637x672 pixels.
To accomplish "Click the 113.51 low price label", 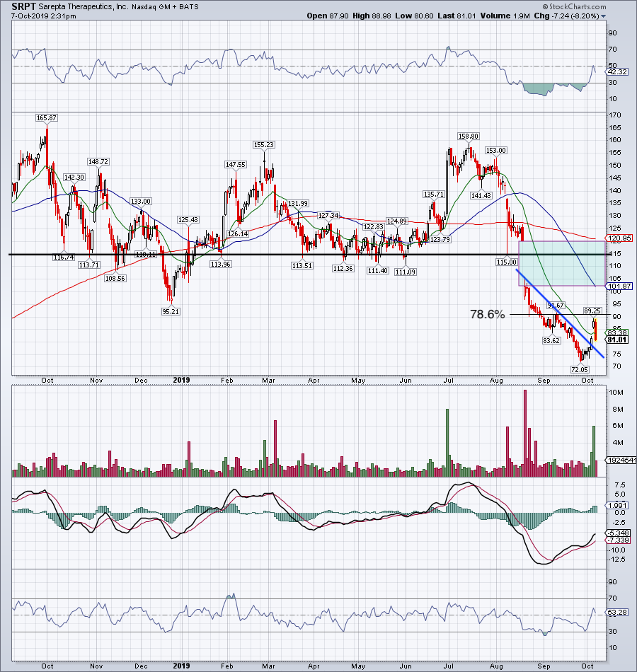I will pyautogui.click(x=302, y=266).
